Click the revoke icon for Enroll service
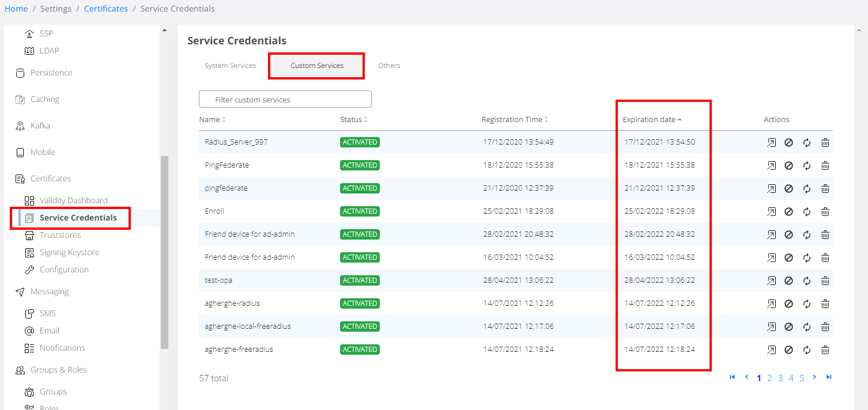The height and width of the screenshot is (410, 868). (789, 211)
